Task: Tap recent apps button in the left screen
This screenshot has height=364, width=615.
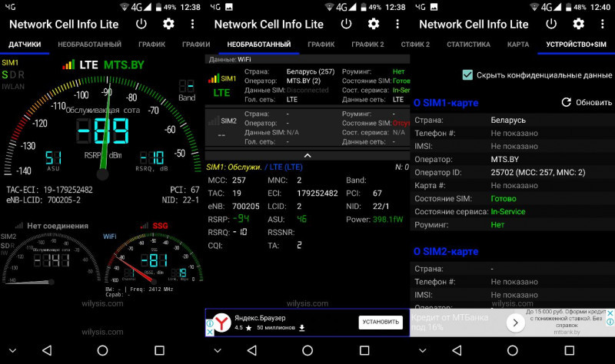Action: tap(159, 350)
